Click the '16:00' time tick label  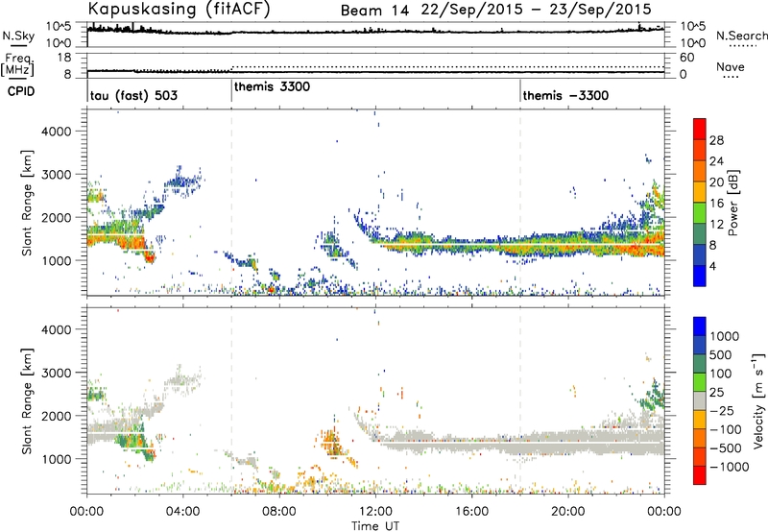(471, 512)
